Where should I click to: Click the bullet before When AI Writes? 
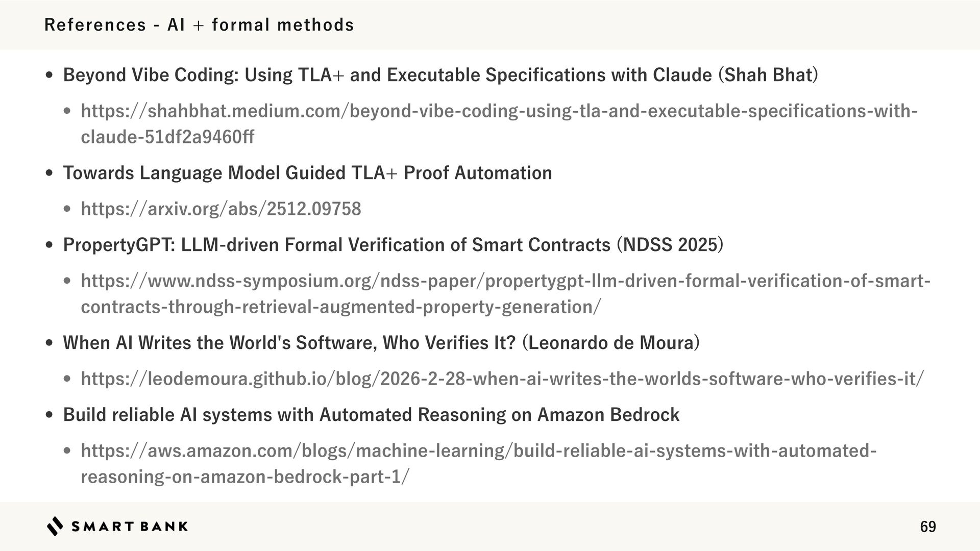coord(49,343)
